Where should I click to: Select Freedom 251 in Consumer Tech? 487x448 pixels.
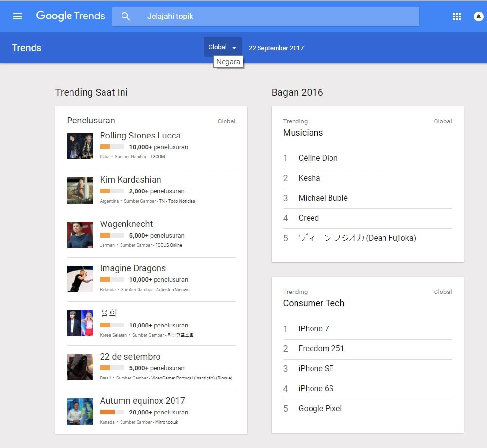pos(367,349)
